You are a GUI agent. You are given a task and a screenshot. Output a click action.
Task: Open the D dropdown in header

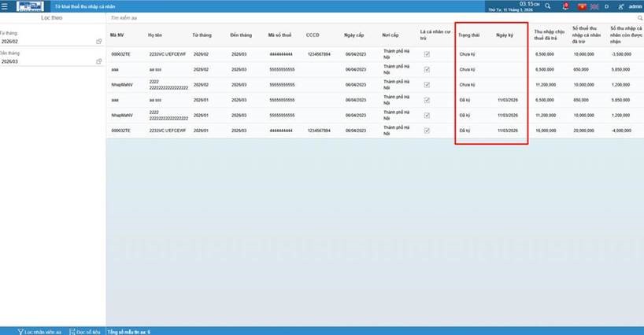pyautogui.click(x=606, y=6)
